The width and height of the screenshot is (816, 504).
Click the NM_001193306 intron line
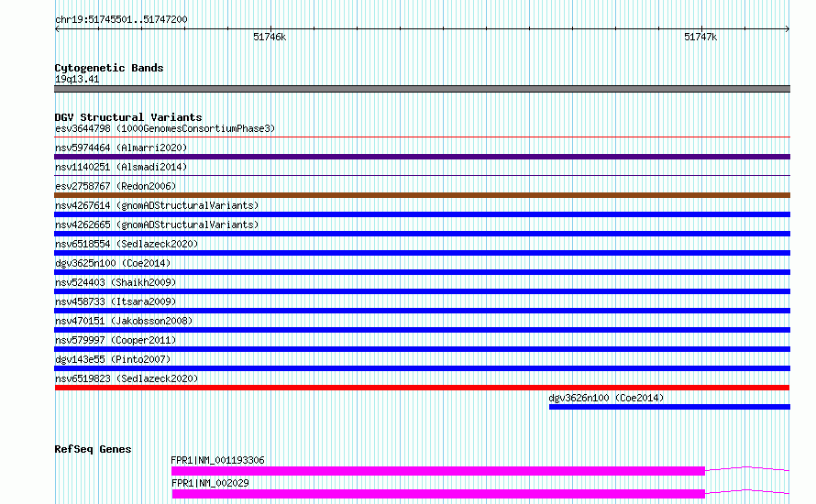[x=747, y=468]
